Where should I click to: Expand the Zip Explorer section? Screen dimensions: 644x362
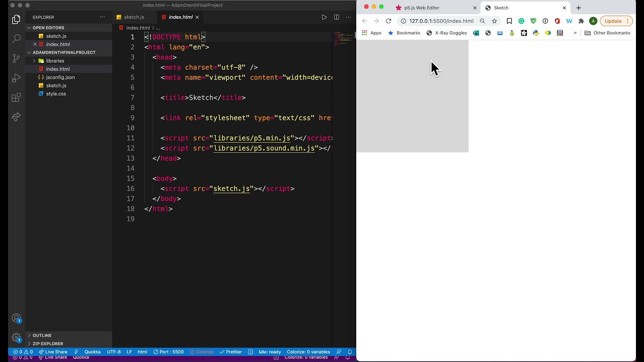tap(68, 344)
